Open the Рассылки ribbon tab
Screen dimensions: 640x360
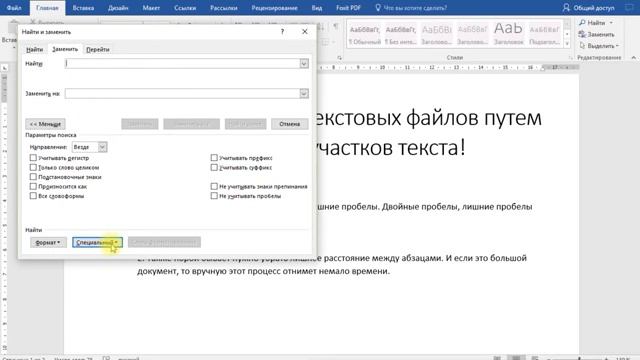224,8
